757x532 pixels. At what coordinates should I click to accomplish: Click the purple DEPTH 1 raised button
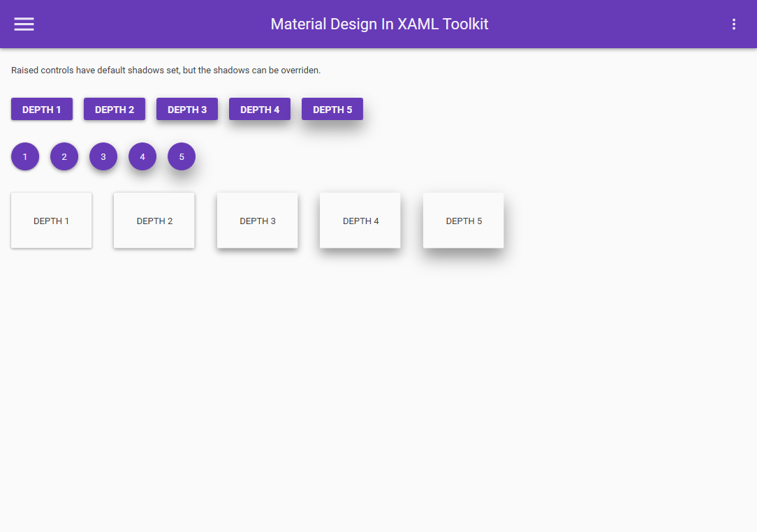(x=42, y=109)
